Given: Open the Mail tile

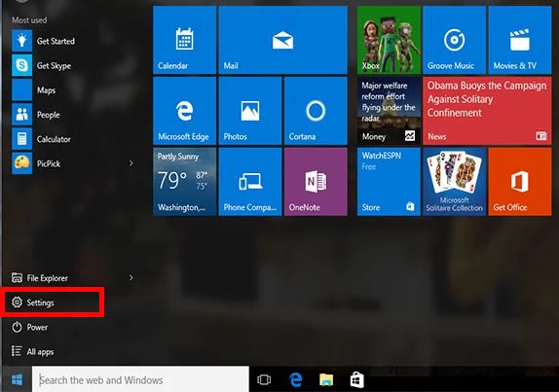Looking at the screenshot, I should click(x=282, y=40).
